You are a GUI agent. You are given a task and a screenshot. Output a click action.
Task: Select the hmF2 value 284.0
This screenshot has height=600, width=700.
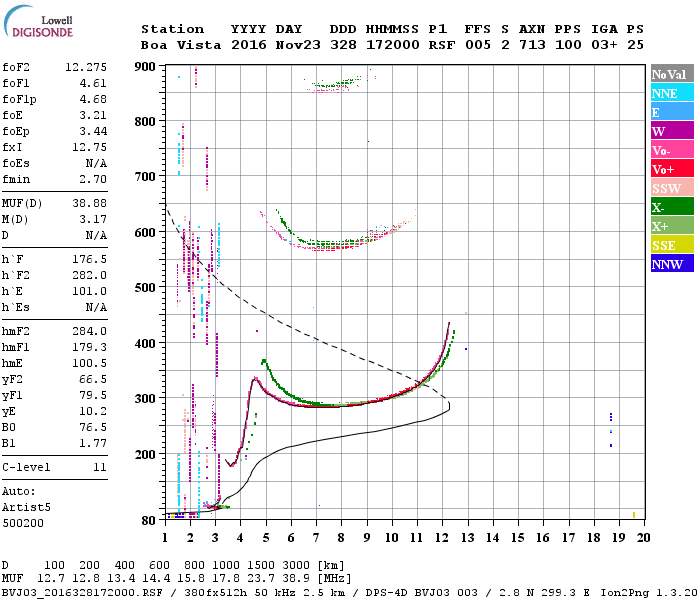(90, 331)
